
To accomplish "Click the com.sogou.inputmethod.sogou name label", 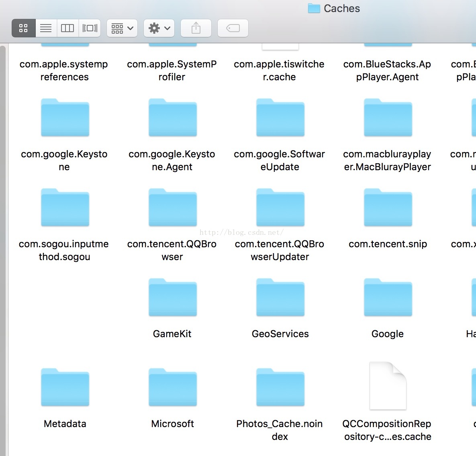I will click(x=64, y=250).
